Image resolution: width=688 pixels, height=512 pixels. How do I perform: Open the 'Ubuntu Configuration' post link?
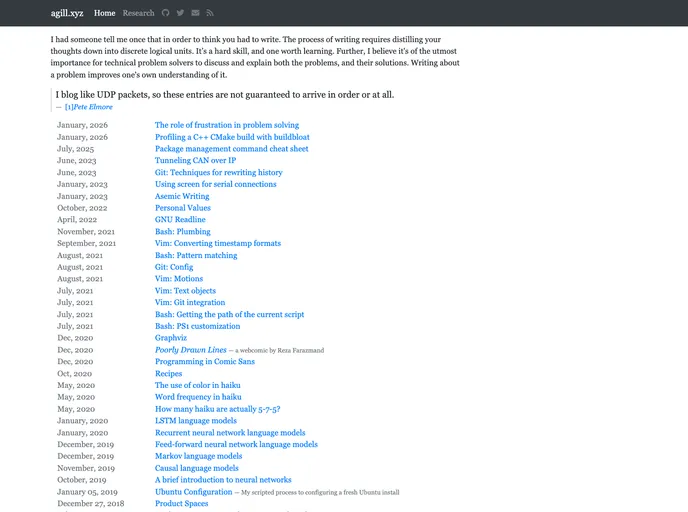click(x=193, y=492)
